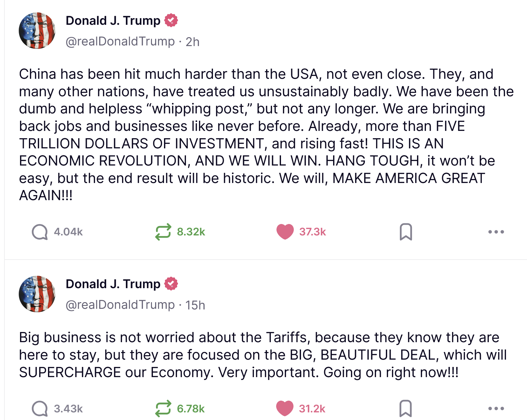Like the post about China

285,232
